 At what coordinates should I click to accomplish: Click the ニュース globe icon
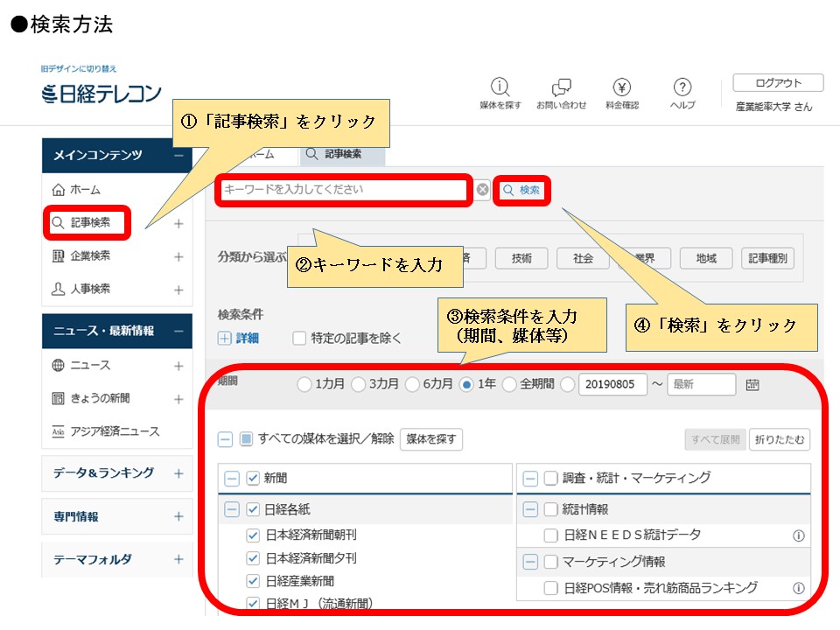click(58, 366)
